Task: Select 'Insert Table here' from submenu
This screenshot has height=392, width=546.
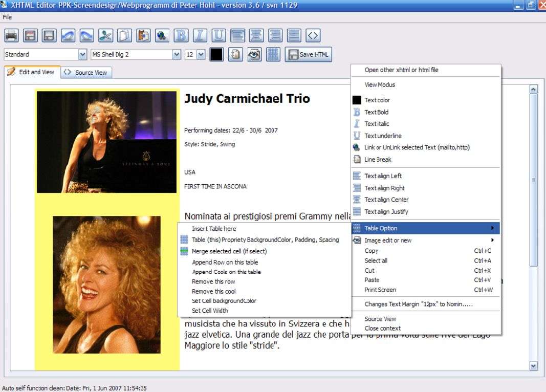Action: click(214, 229)
